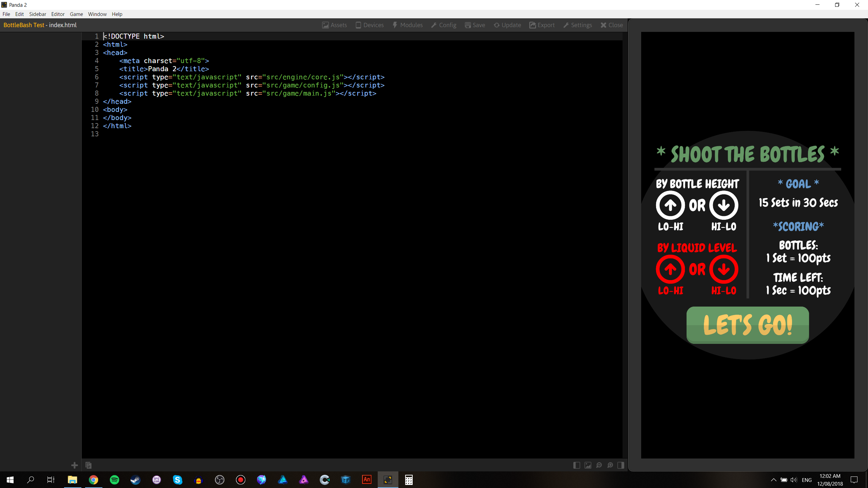Open OBS Studio from the taskbar
The width and height of the screenshot is (868, 488).
click(219, 480)
